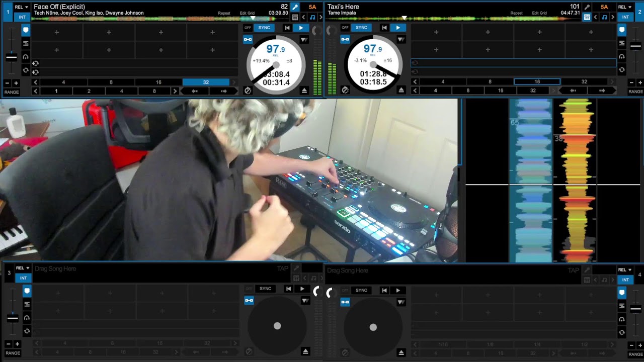Open deck 2 headphone monitor tab icon
This screenshot has height=362, width=644.
point(622,57)
